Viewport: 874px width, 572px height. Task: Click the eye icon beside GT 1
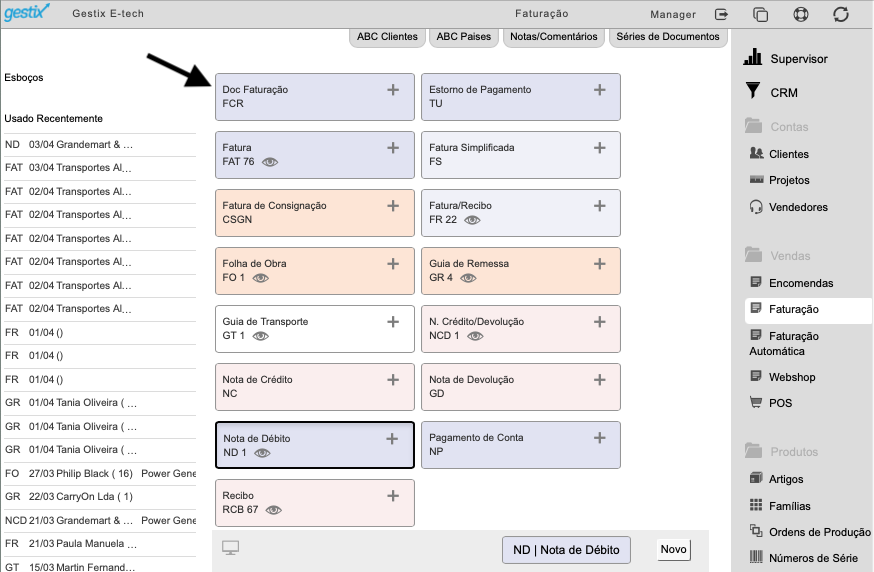(x=260, y=336)
